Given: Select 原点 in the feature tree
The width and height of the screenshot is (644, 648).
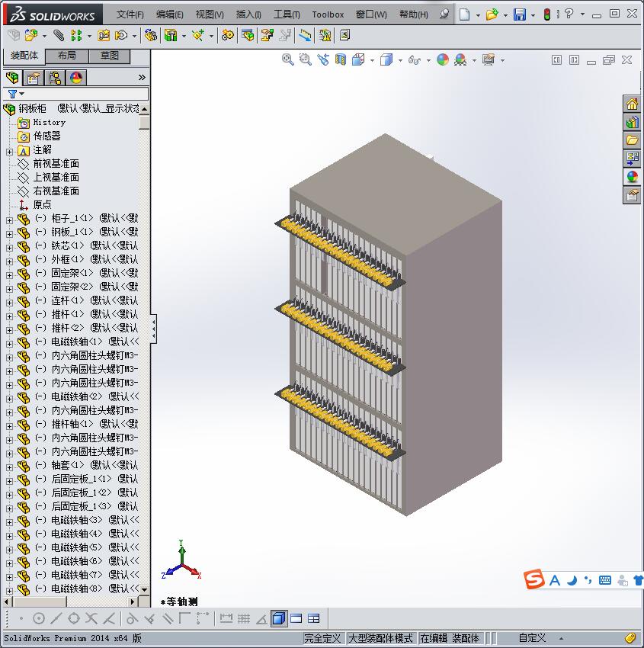Looking at the screenshot, I should point(42,204).
